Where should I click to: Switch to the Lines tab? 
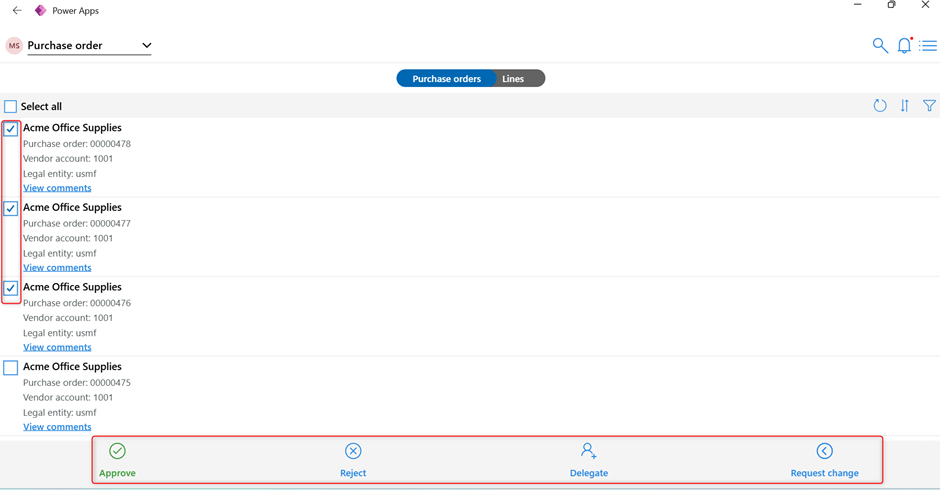pyautogui.click(x=513, y=79)
